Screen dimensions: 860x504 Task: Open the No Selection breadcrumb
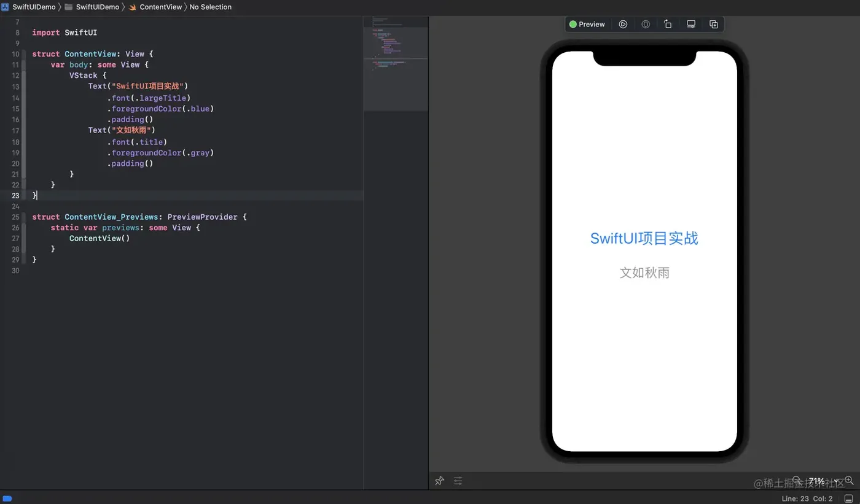(211, 7)
